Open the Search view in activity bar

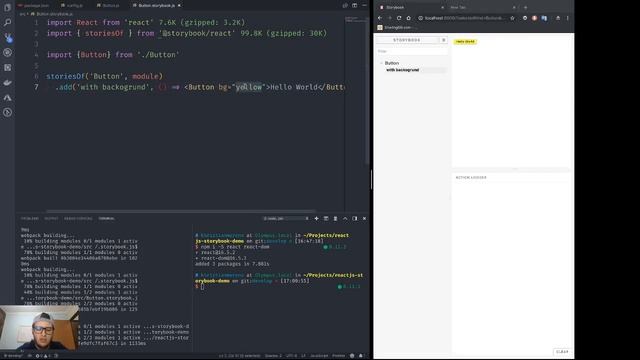pos(7,22)
